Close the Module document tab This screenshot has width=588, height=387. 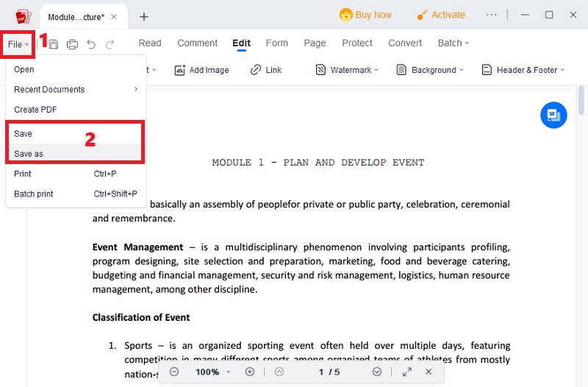click(x=114, y=17)
